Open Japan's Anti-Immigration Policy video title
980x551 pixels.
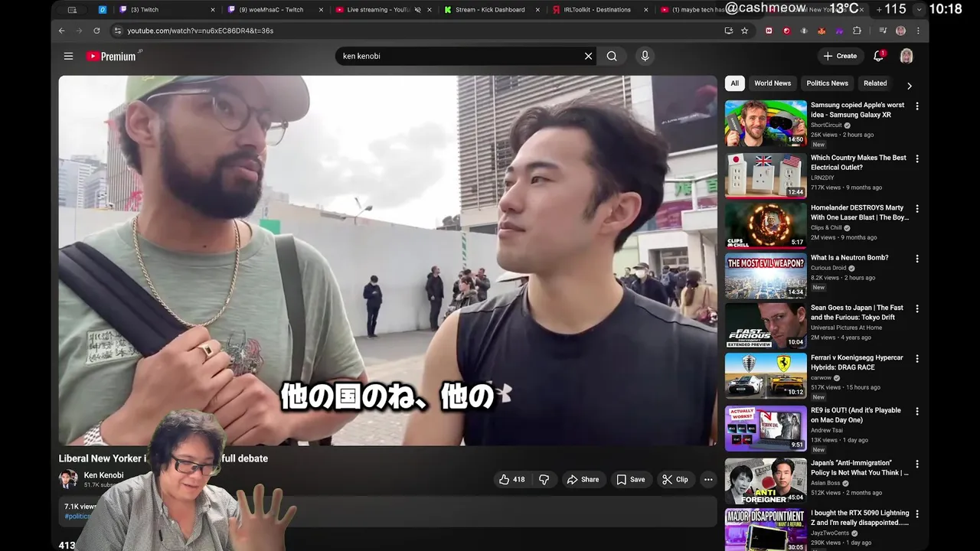[860, 468]
